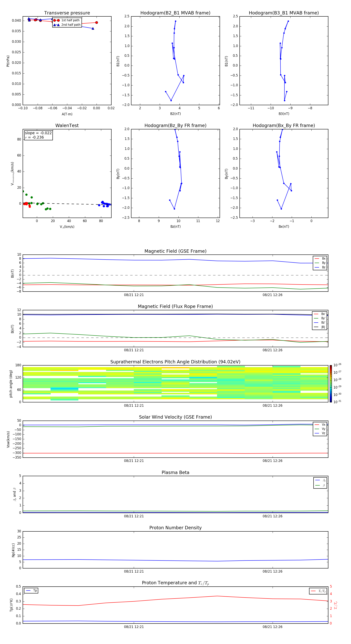The height and width of the screenshot is (644, 351).
Task: Select the 'Hodogram(B2_B1 MVAB frame)' title
Action: tap(175, 13)
